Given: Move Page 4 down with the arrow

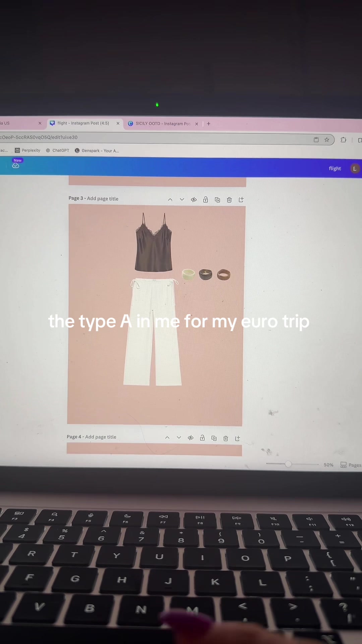Looking at the screenshot, I should (179, 438).
